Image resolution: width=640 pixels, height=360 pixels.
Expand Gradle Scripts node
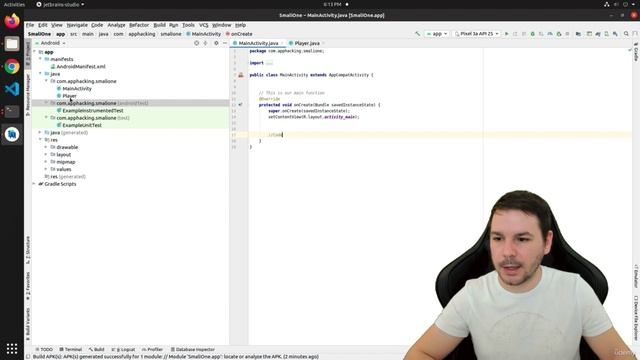click(x=35, y=184)
